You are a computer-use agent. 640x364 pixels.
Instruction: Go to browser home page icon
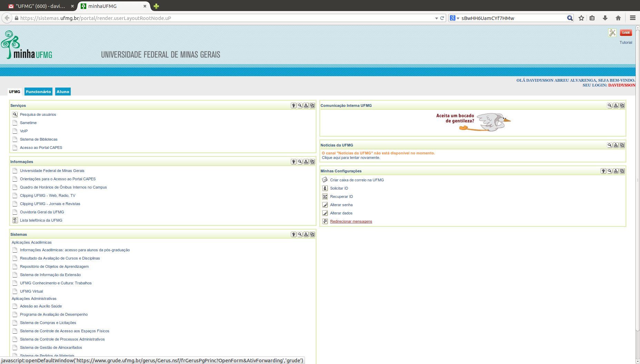tap(618, 18)
